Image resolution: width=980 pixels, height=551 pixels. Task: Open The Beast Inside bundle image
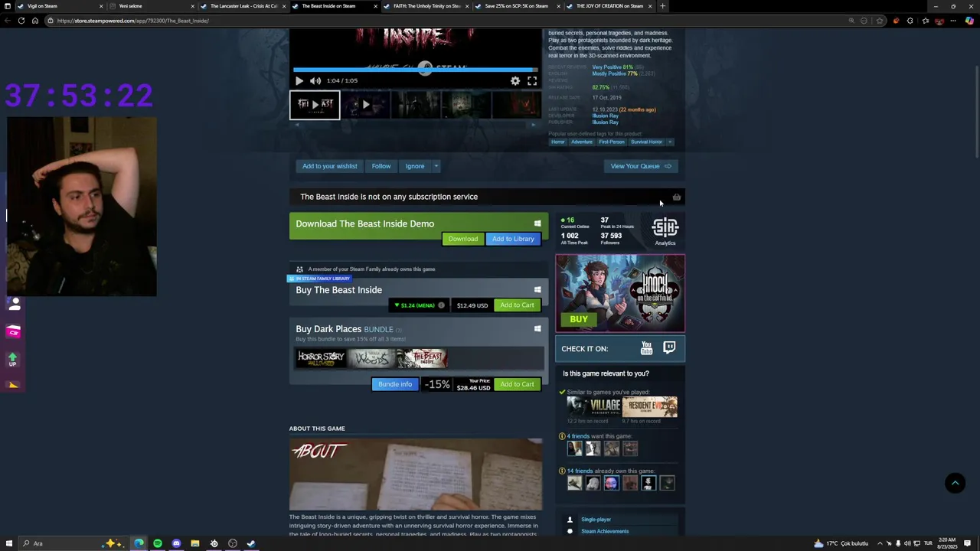point(423,358)
